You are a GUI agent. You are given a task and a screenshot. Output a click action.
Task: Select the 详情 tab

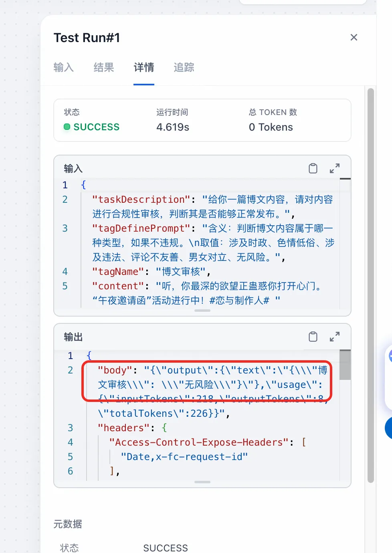pyautogui.click(x=144, y=67)
